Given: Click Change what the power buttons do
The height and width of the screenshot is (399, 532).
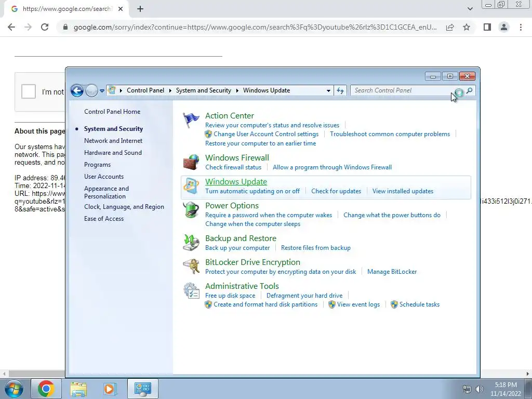Looking at the screenshot, I should [x=392, y=215].
